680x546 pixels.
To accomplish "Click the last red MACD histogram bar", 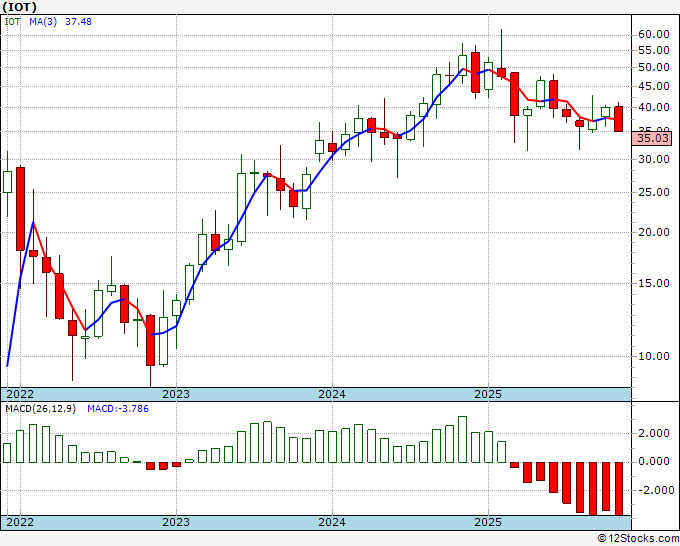I will pyautogui.click(x=618, y=489).
